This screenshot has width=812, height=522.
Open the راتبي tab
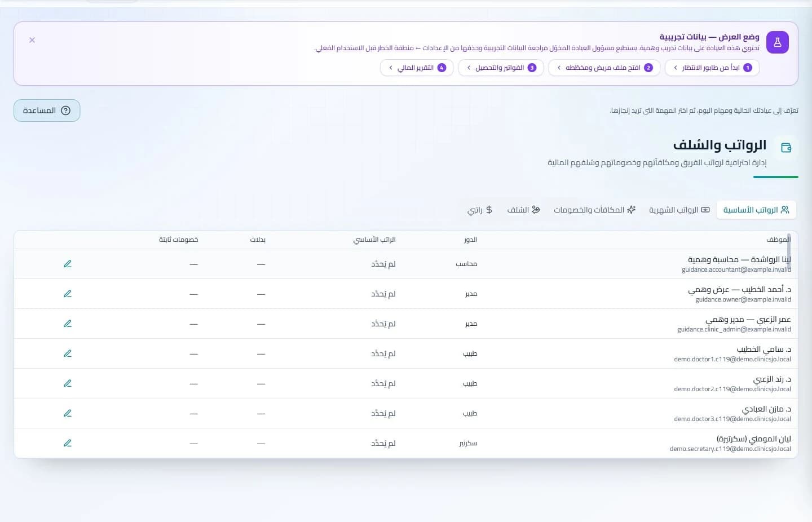(480, 210)
